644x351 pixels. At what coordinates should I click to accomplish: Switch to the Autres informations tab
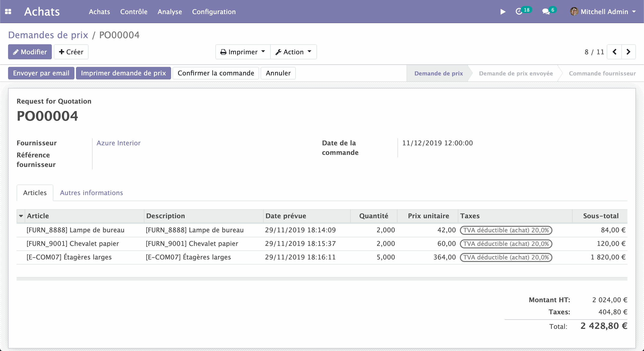91,193
